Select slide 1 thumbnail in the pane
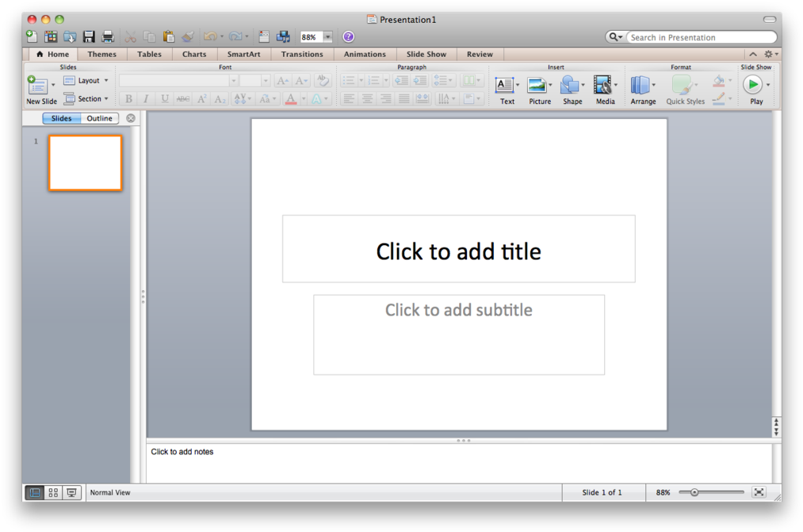Viewport: 803px width, 532px height. coord(86,163)
